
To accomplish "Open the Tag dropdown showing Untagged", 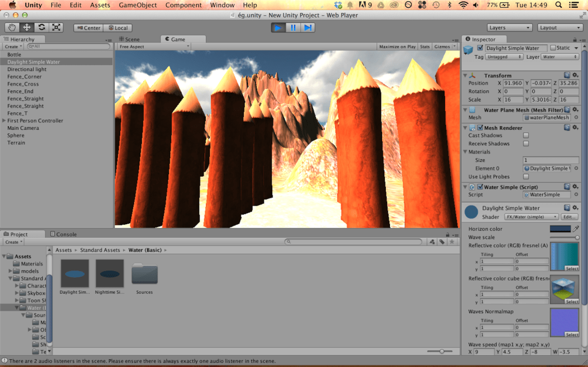I will (504, 57).
